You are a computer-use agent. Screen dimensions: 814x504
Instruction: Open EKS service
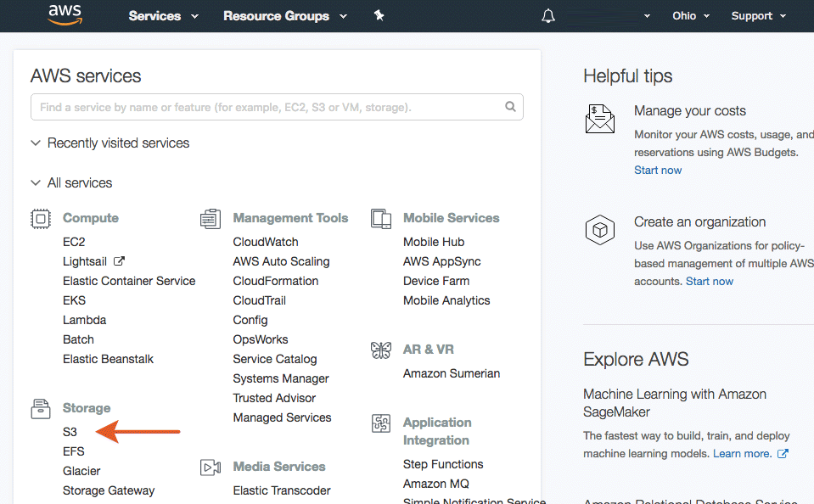point(74,300)
